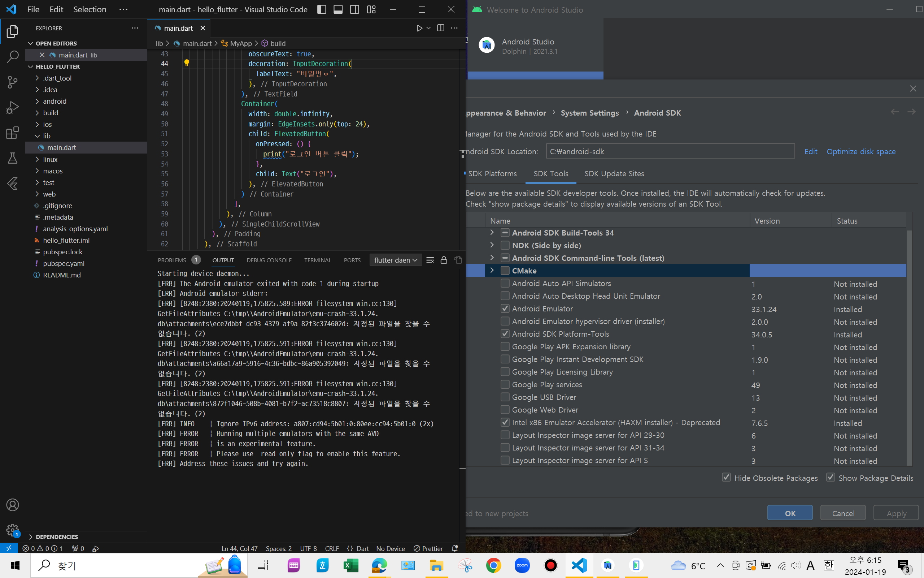This screenshot has height=578, width=924.
Task: Select the flutter daemon output channel dropdown
Action: (396, 260)
